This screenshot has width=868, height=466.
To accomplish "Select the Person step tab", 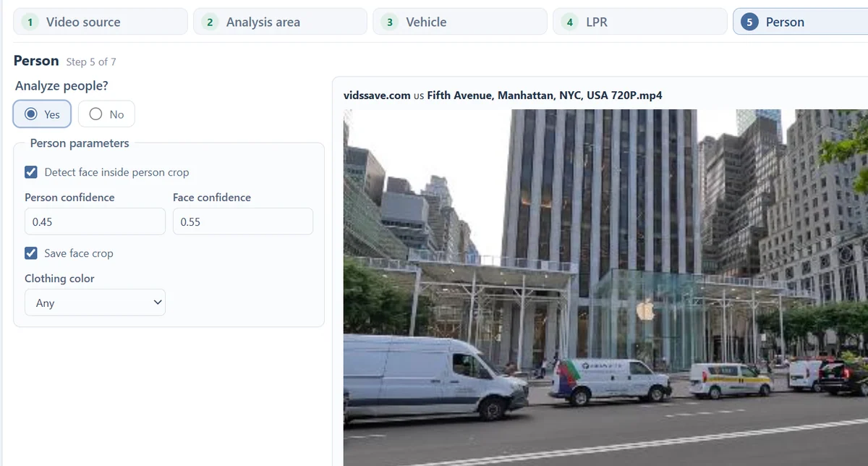I will pos(800,22).
